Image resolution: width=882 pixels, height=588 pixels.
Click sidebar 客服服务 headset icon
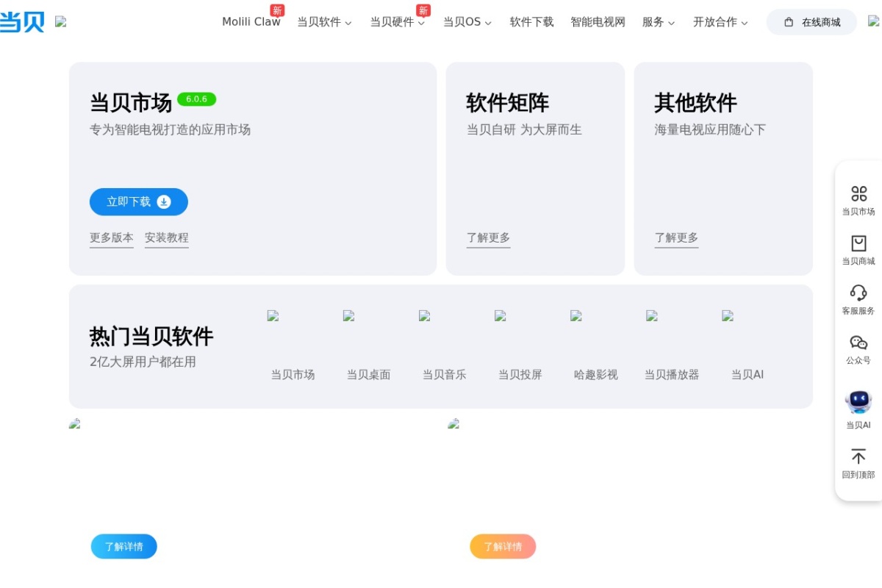[858, 293]
